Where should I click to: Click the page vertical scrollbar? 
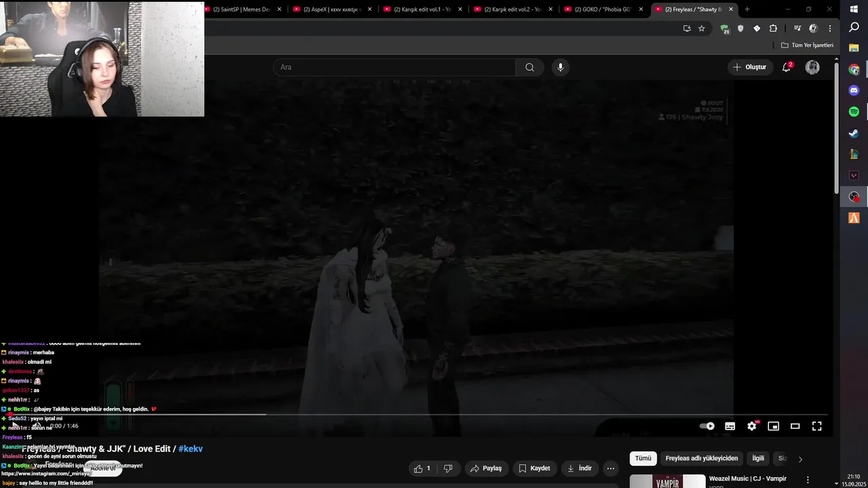[836, 129]
